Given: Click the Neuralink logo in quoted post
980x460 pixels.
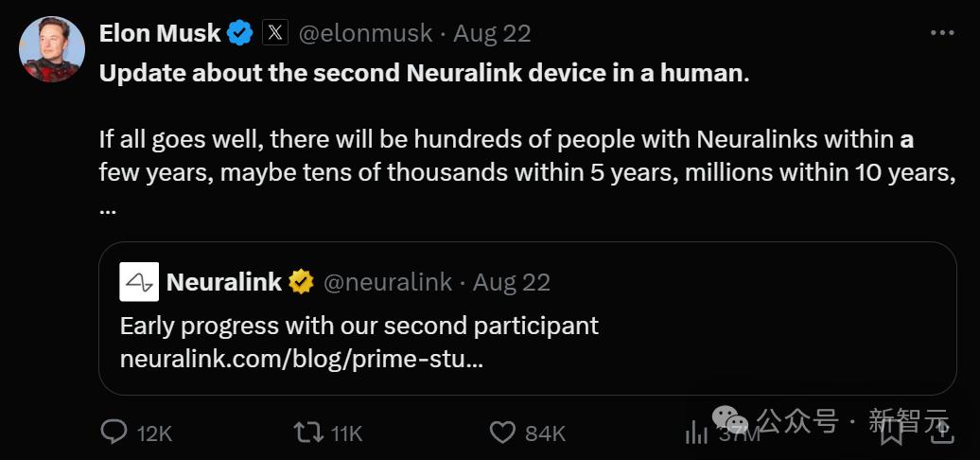Looking at the screenshot, I should (139, 282).
